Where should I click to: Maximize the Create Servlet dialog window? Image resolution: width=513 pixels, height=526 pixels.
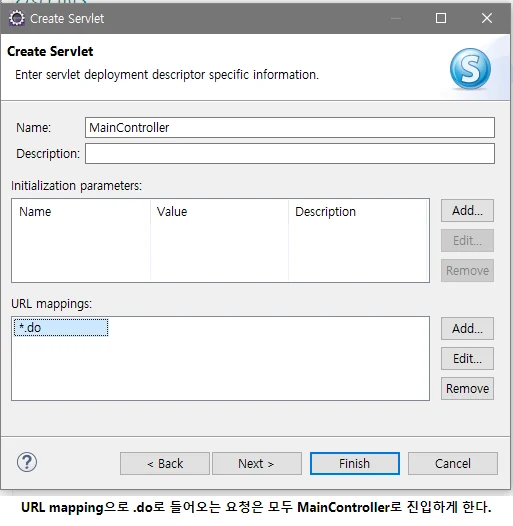(x=441, y=18)
